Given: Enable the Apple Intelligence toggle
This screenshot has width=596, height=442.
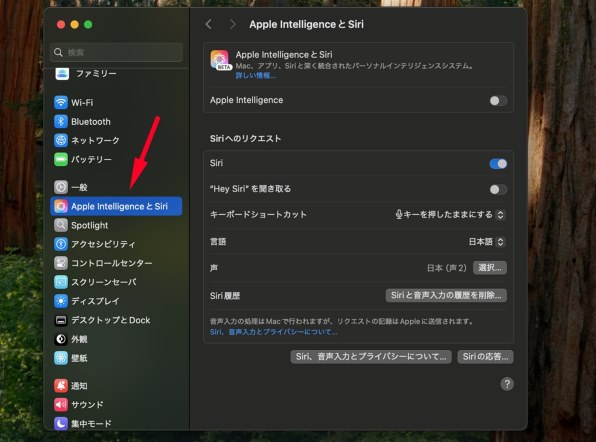Looking at the screenshot, I should coord(498,100).
